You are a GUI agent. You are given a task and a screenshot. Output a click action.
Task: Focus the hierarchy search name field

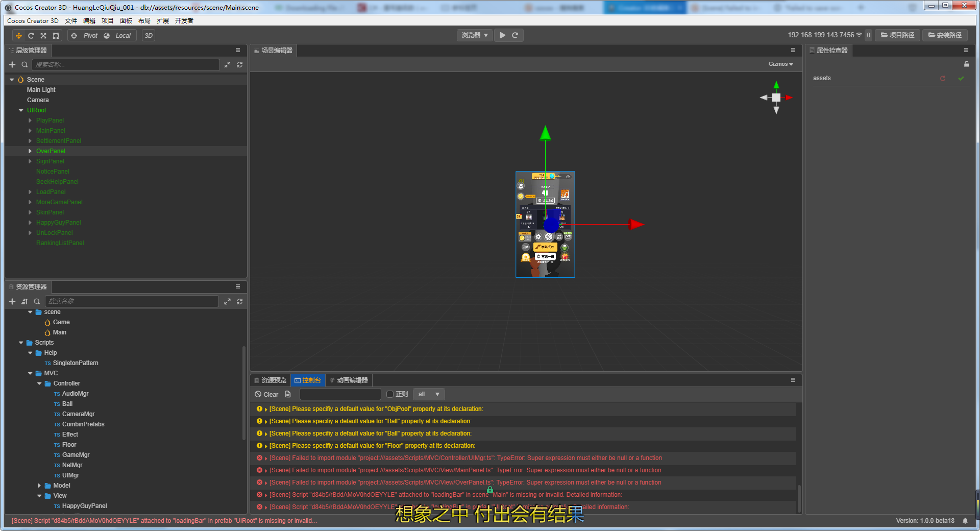[126, 65]
